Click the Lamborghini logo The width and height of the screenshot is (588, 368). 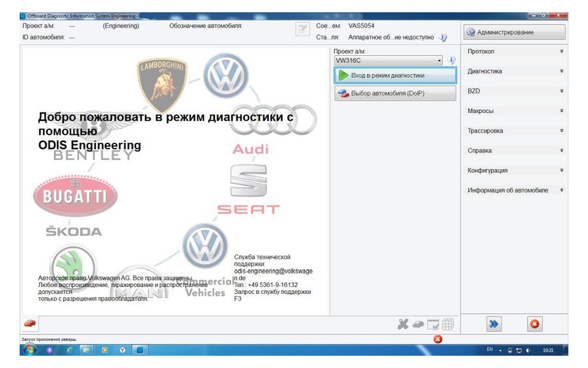pos(162,85)
